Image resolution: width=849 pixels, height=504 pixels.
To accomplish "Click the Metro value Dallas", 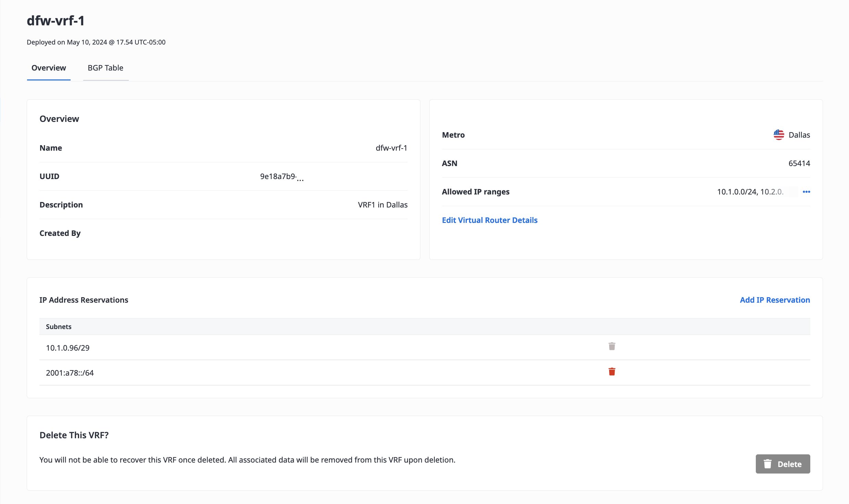I will pyautogui.click(x=799, y=135).
